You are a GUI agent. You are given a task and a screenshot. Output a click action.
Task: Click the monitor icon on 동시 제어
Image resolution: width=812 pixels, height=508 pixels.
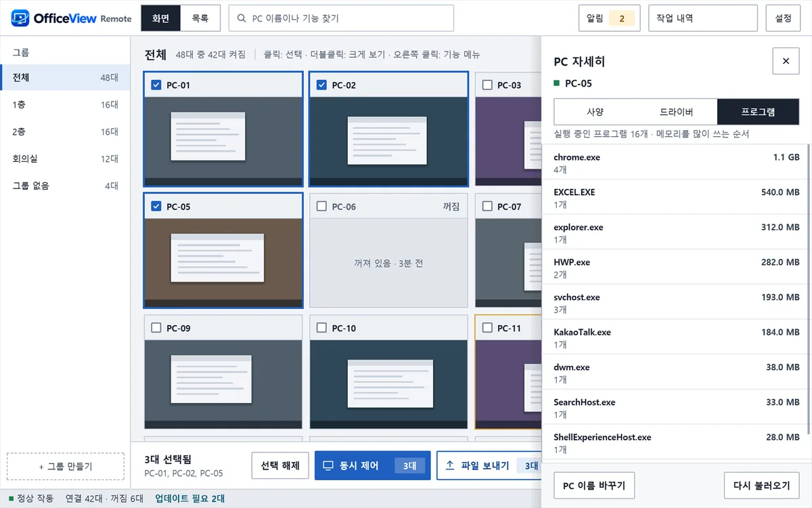click(328, 465)
